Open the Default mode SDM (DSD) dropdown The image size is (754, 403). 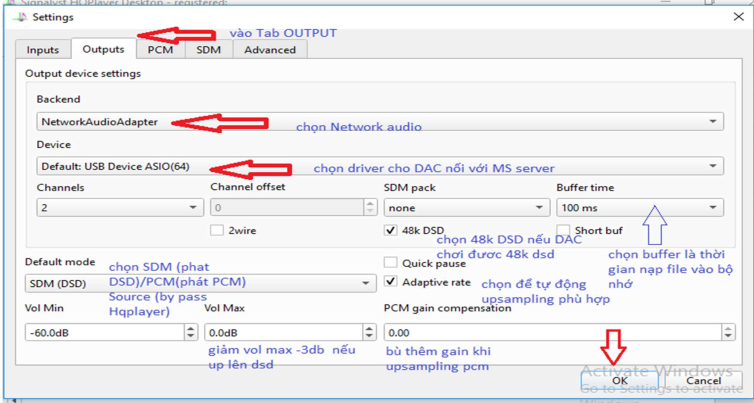[200, 284]
